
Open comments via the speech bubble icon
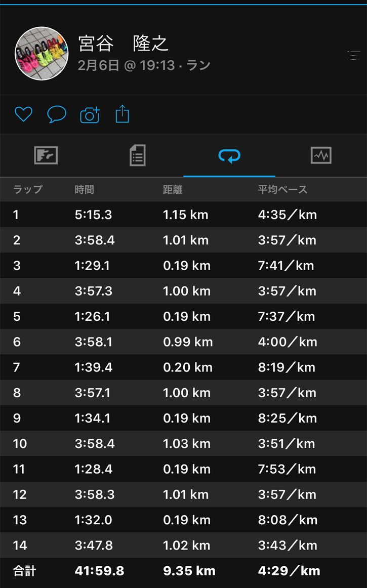point(57,114)
